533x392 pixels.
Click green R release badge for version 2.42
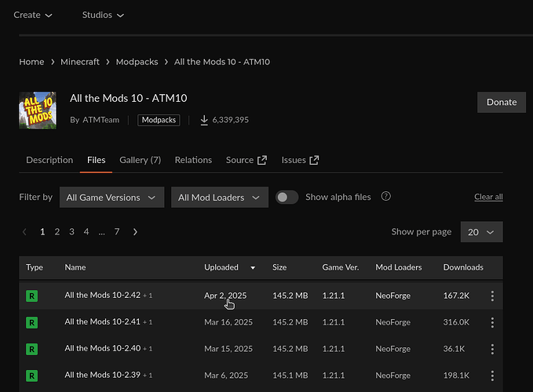tap(31, 296)
